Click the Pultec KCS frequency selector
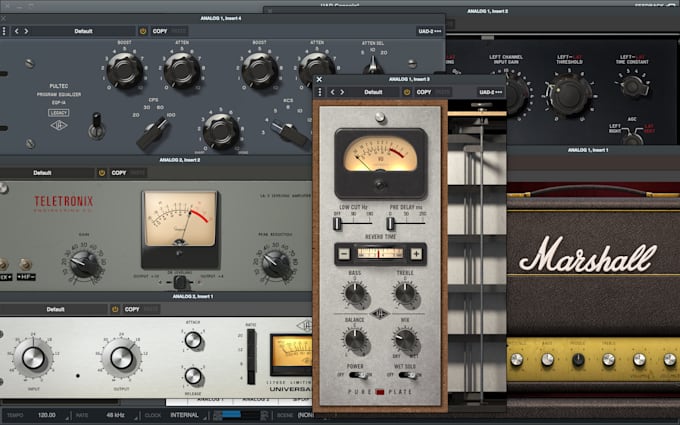 click(x=289, y=133)
